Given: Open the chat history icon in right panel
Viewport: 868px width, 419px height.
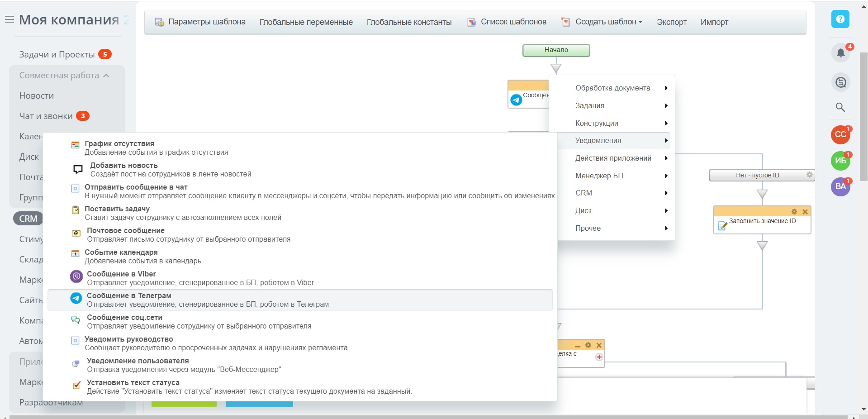Looking at the screenshot, I should (840, 82).
